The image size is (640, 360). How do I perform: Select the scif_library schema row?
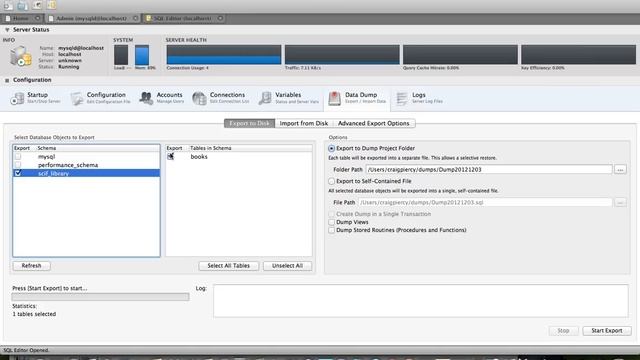(x=86, y=173)
